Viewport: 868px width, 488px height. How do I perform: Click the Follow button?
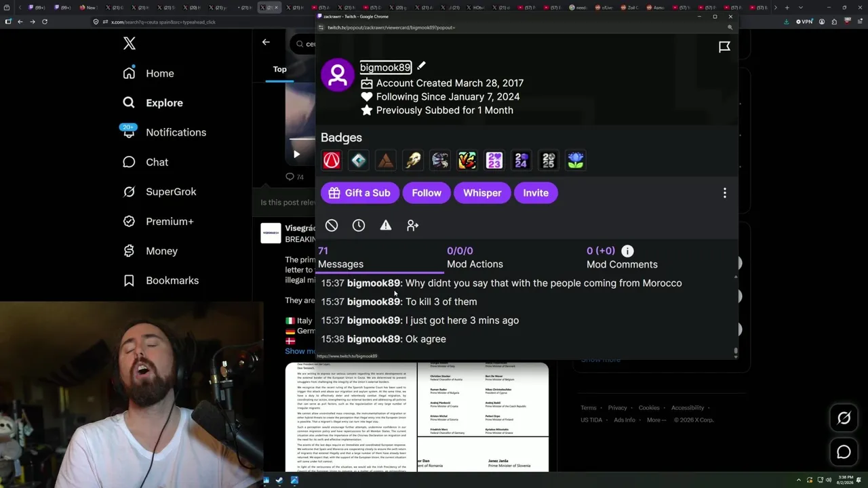pos(427,193)
